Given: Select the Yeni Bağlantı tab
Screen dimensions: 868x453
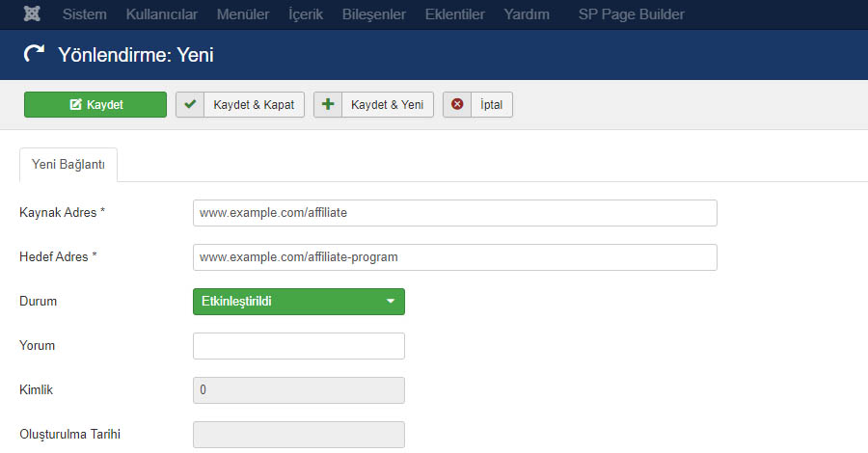Looking at the screenshot, I should (68, 164).
